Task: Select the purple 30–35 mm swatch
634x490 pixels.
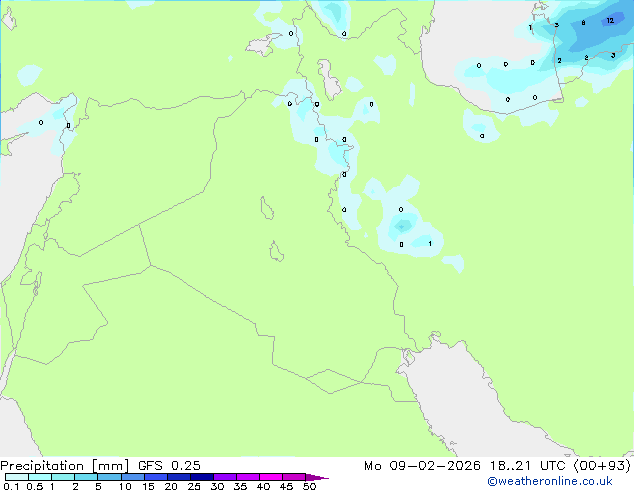Action: [x=225, y=477]
